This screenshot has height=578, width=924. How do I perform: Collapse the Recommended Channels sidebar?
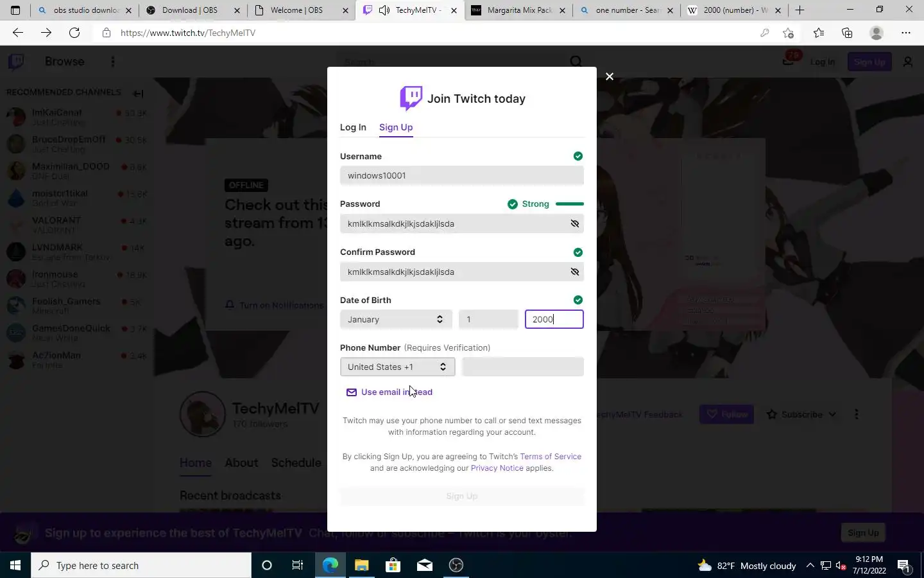[x=138, y=94]
